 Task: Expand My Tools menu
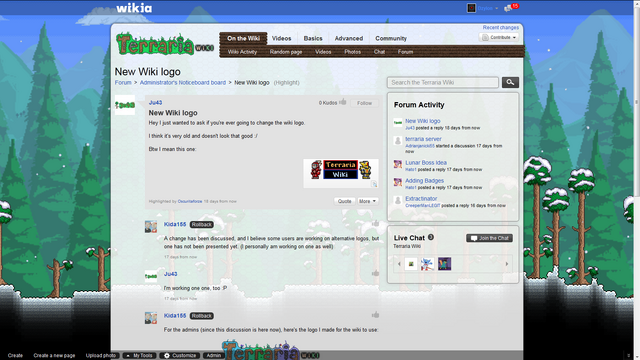tap(139, 356)
